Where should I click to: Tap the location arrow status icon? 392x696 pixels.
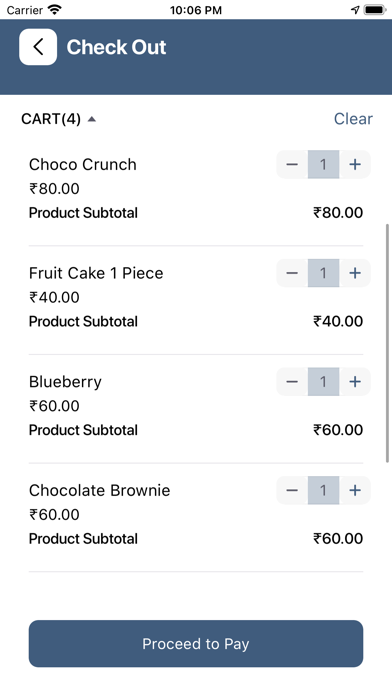click(x=355, y=10)
